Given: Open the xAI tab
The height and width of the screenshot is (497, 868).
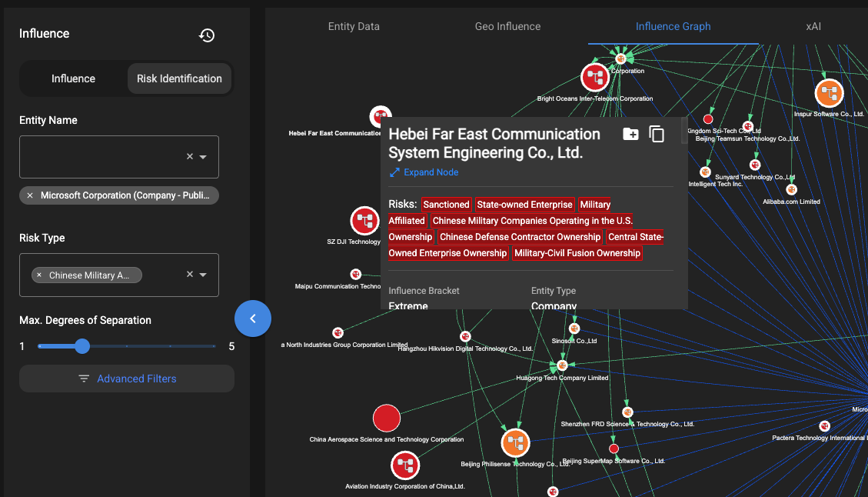Looking at the screenshot, I should (813, 27).
